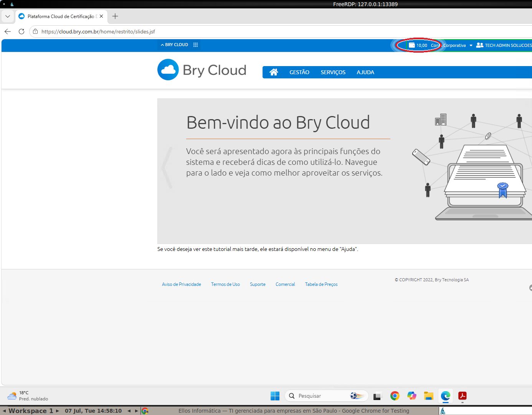Expand the Conta Corporativa account dropdown
The image size is (532, 415).
pyautogui.click(x=471, y=45)
